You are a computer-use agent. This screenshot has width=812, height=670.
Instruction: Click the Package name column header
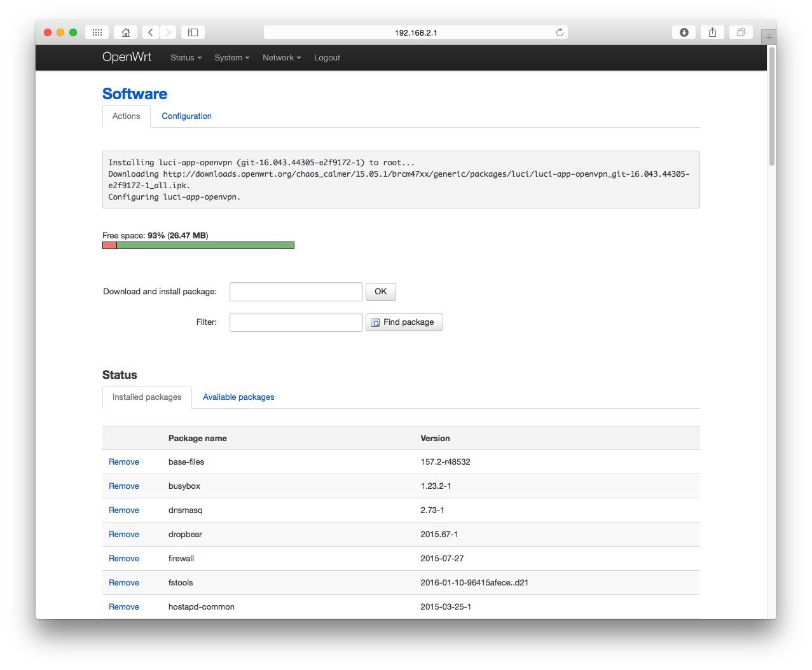tap(198, 439)
